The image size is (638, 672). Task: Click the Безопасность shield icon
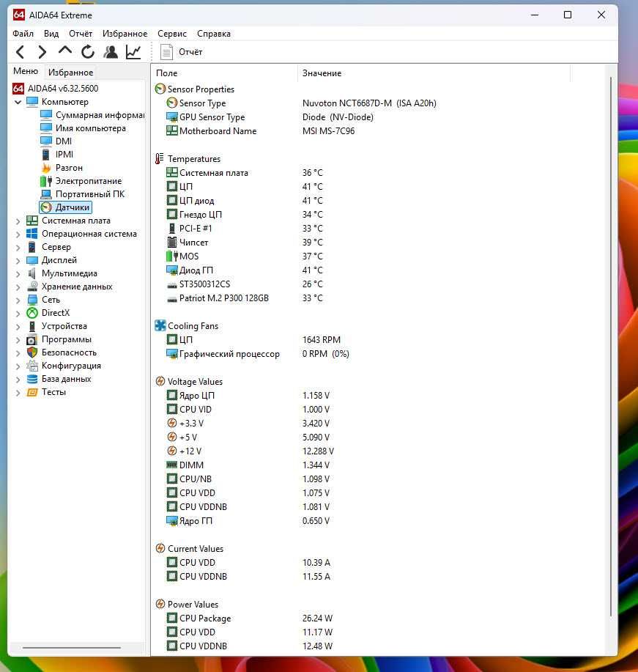32,352
